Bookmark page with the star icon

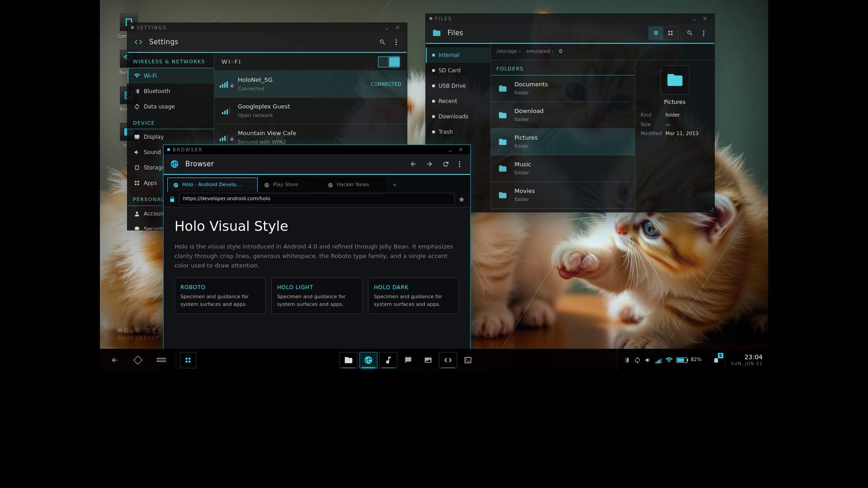pos(462,199)
